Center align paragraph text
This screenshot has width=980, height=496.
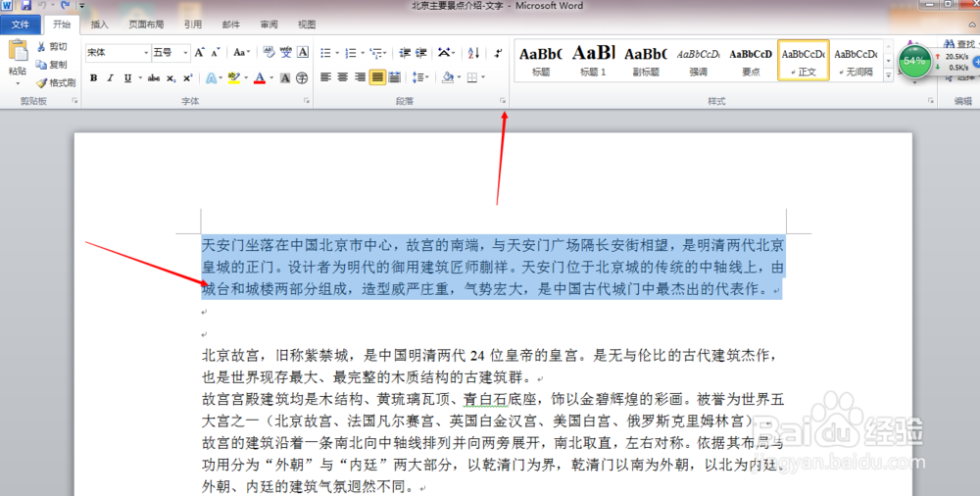coord(342,77)
